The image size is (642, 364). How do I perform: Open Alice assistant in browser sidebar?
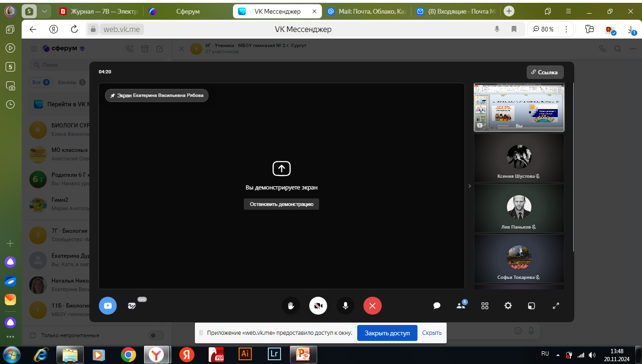click(10, 262)
